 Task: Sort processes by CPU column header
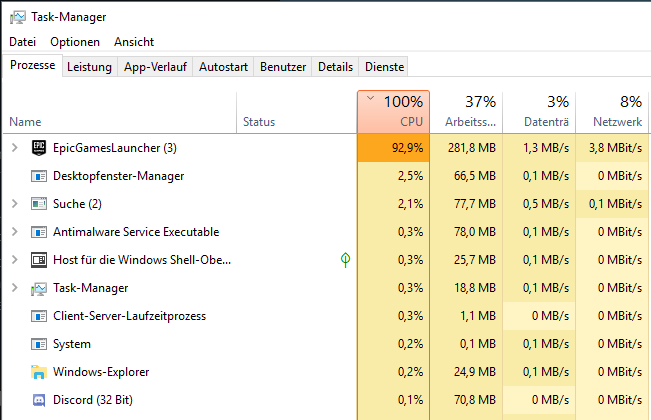pyautogui.click(x=393, y=111)
